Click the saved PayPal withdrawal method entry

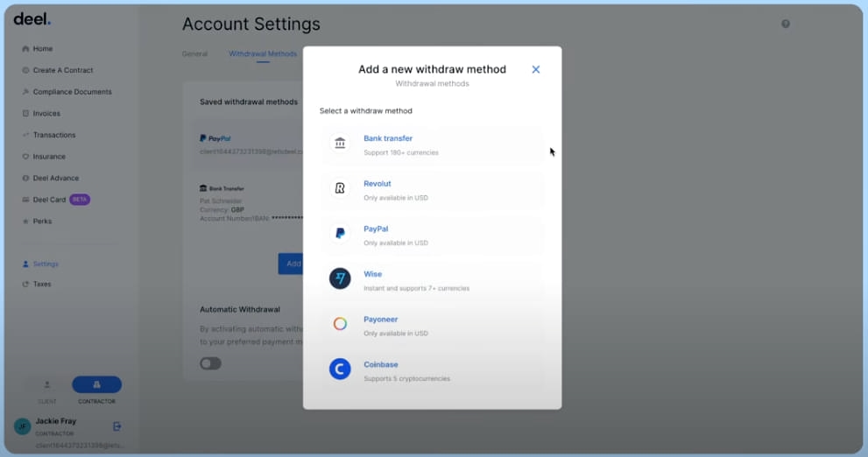248,145
